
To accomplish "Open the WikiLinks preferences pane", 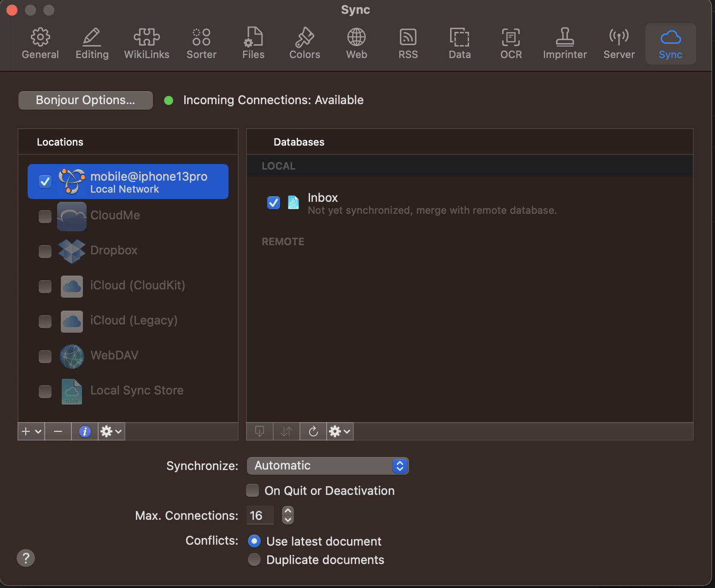I will (x=147, y=43).
